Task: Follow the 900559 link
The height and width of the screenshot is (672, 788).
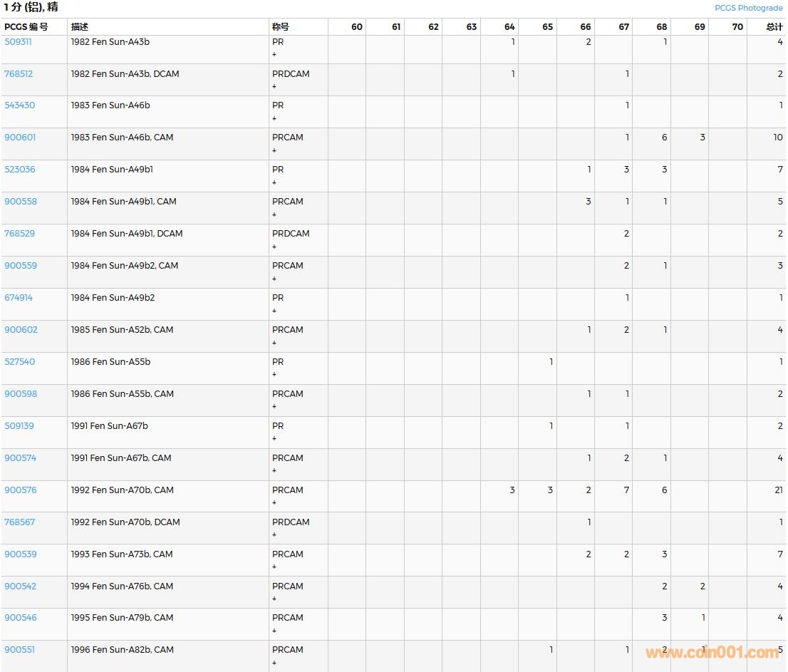Action: click(20, 266)
